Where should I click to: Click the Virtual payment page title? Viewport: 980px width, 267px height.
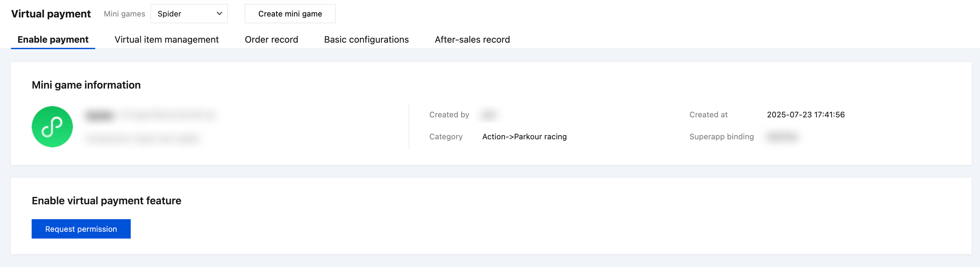tap(51, 14)
